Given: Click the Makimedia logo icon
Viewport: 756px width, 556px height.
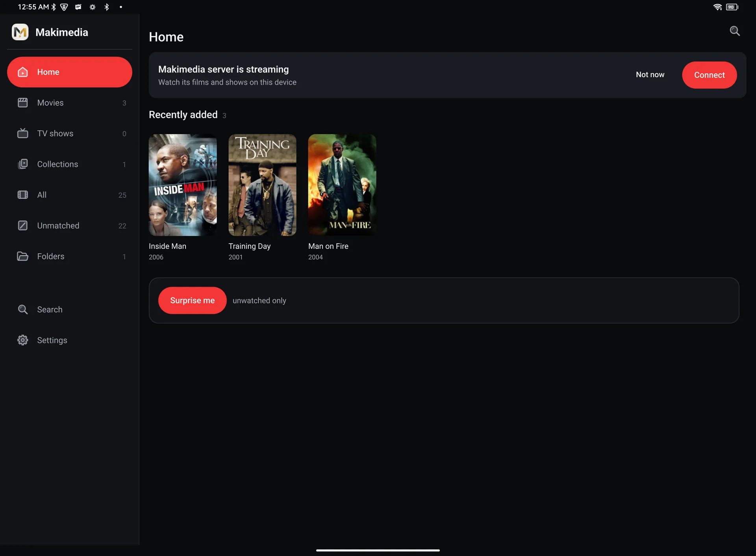Looking at the screenshot, I should pos(20,32).
